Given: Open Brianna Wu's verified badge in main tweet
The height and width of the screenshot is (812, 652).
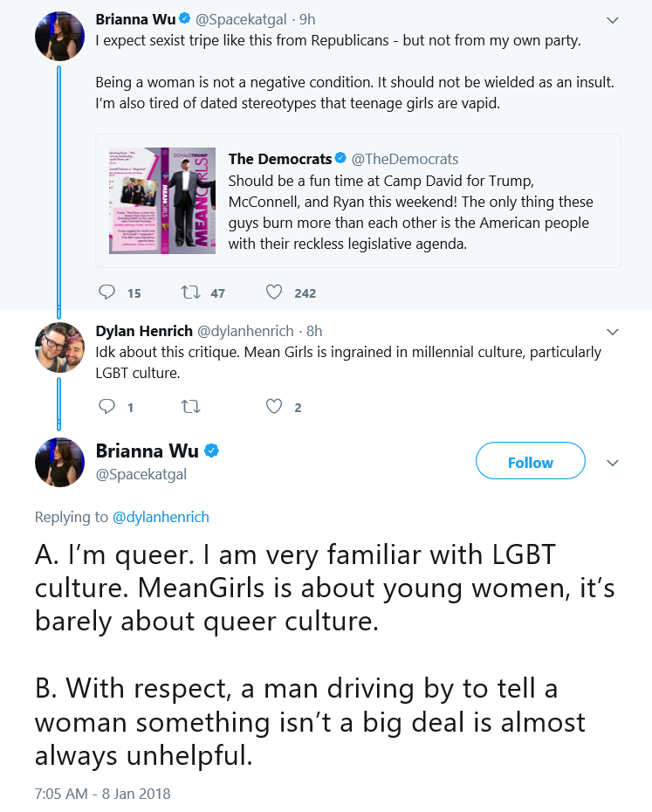Looking at the screenshot, I should pos(212,451).
